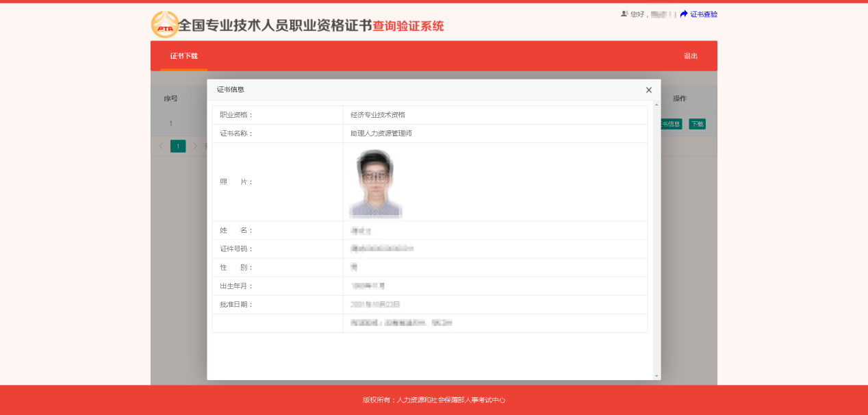Select page 1 in the pagination bar

pyautogui.click(x=177, y=146)
